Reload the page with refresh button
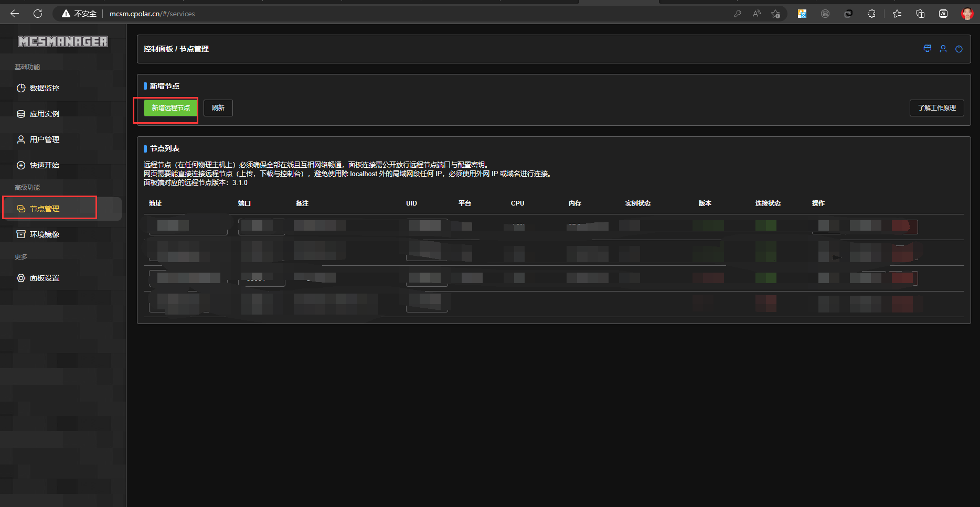This screenshot has width=980, height=507. tap(38, 14)
